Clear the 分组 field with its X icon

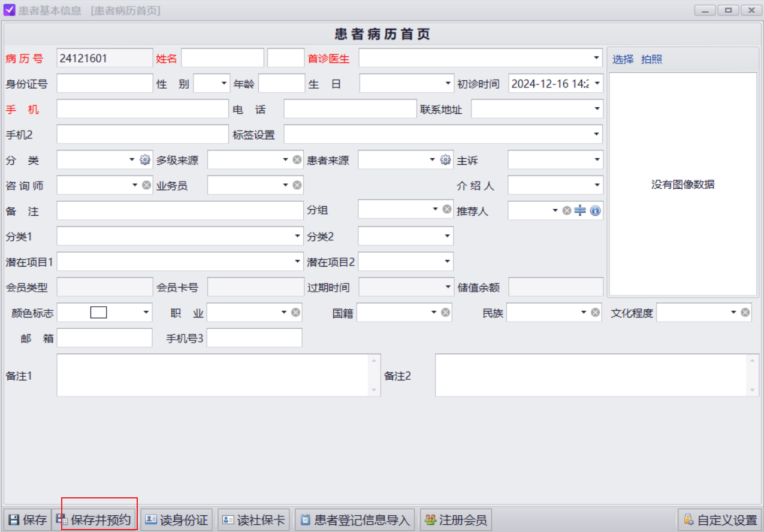pos(447,209)
